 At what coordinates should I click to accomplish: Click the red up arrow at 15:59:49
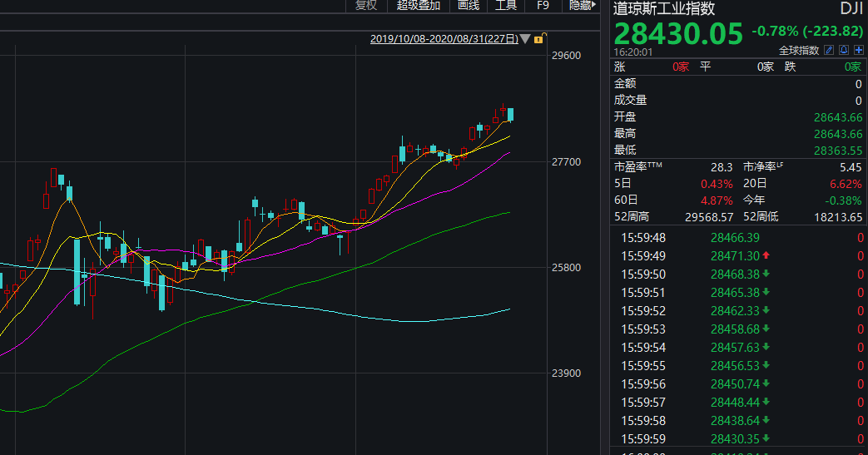(x=766, y=255)
